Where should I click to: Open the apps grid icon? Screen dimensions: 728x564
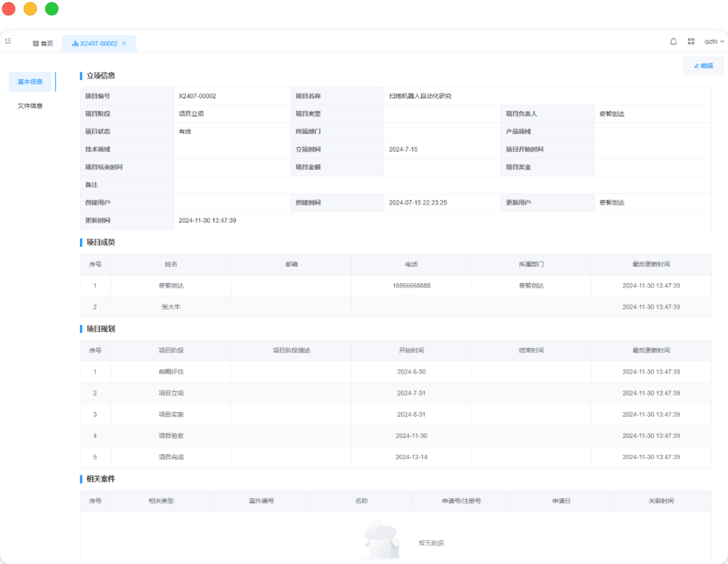(x=691, y=41)
